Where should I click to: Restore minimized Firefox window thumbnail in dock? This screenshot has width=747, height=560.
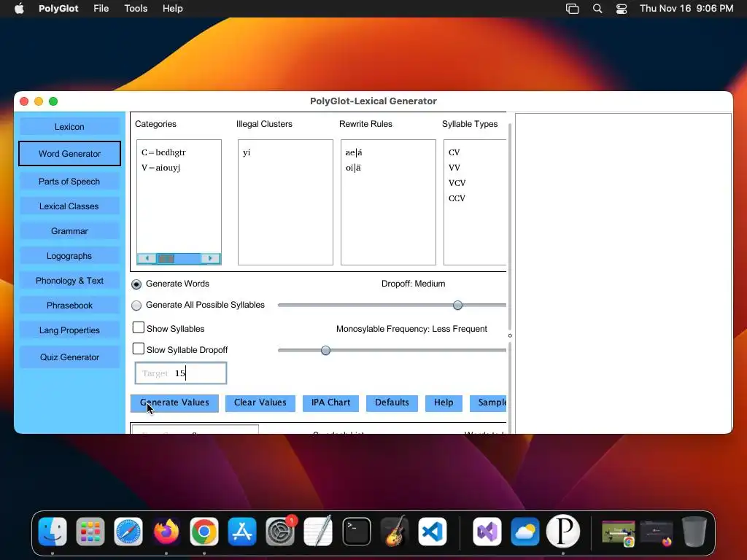[656, 532]
